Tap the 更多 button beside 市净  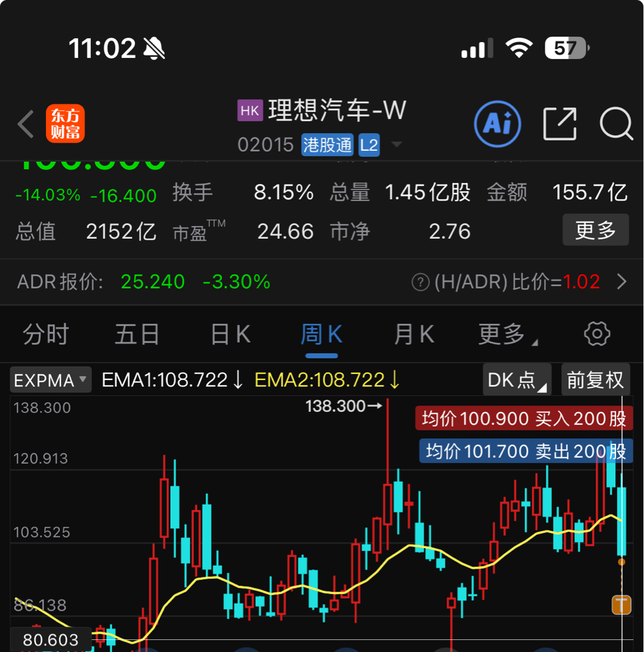coord(596,230)
